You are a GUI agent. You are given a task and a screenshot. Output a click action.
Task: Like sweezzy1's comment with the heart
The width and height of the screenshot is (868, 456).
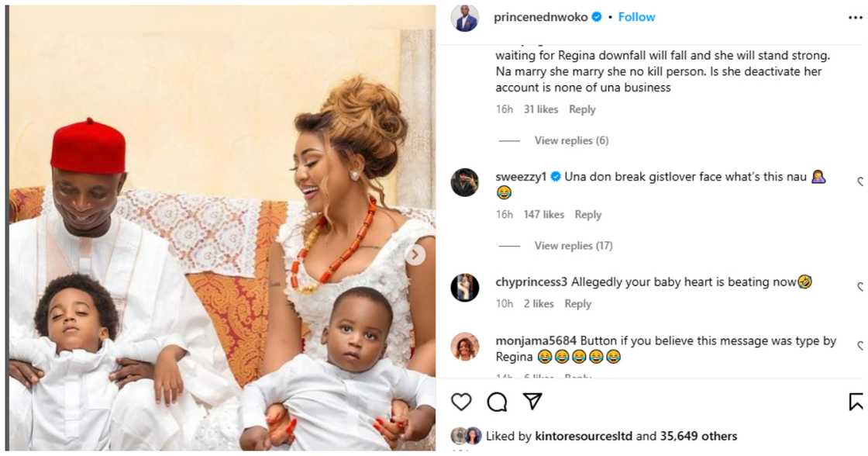tap(861, 182)
